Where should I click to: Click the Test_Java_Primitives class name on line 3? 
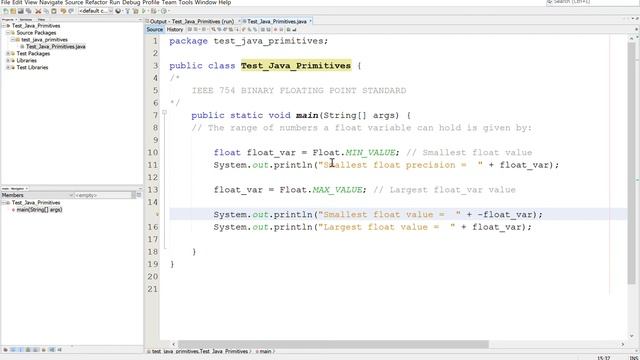pyautogui.click(x=296, y=66)
